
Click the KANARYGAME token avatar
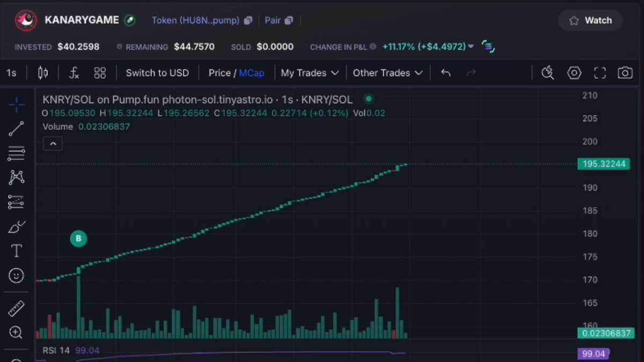click(26, 20)
